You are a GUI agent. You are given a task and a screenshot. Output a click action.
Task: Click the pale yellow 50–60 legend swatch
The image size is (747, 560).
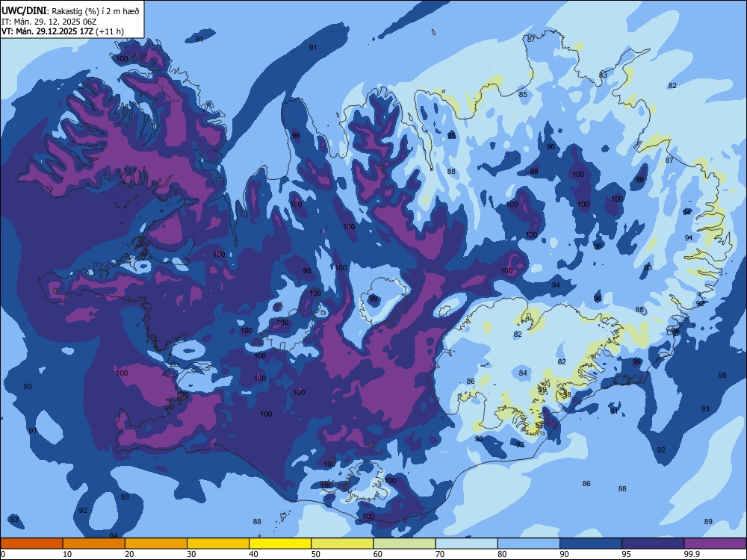(x=342, y=544)
